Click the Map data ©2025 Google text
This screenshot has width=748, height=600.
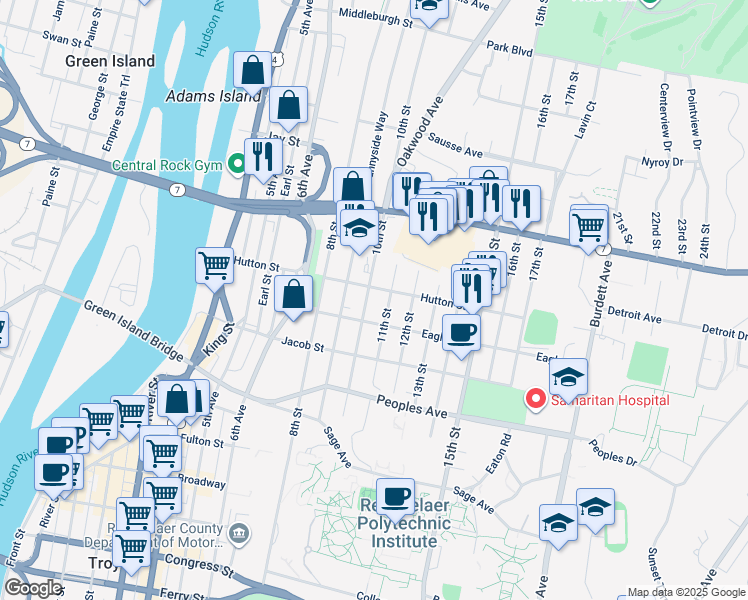coord(686,593)
